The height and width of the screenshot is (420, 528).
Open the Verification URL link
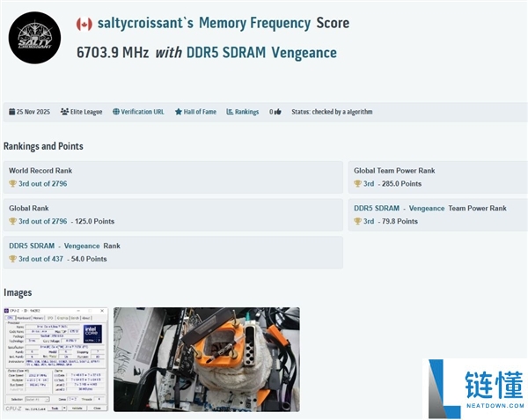(143, 112)
